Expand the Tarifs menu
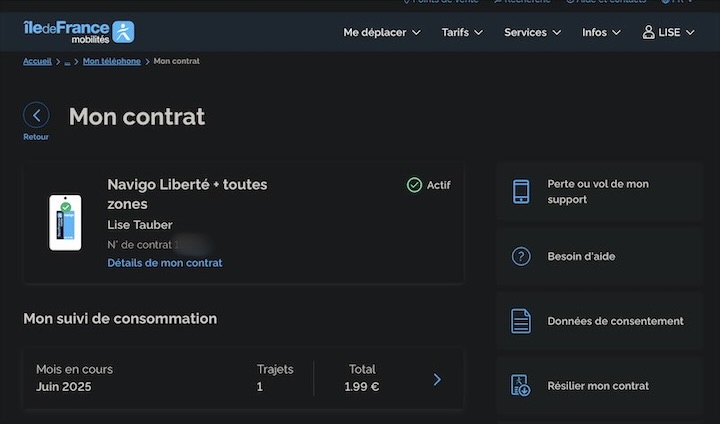 click(x=462, y=32)
